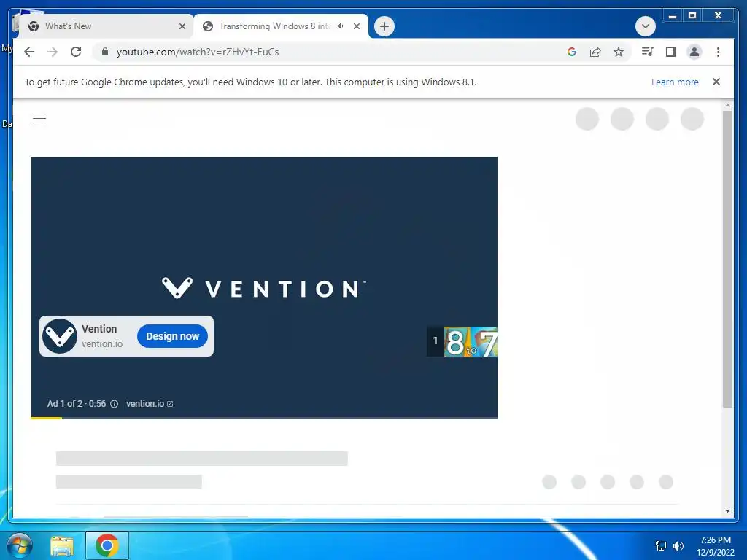Open media controls icon in toolbar
Image resolution: width=747 pixels, height=560 pixels.
(x=648, y=52)
